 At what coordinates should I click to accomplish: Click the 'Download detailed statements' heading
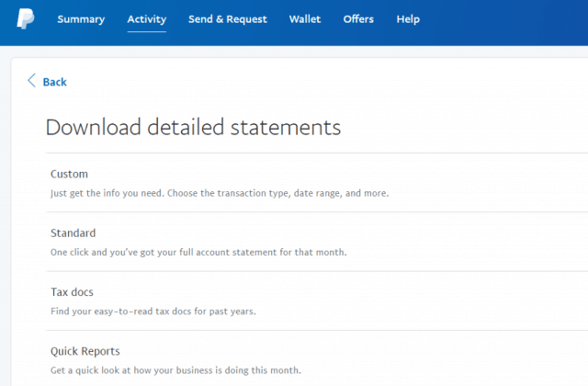193,127
